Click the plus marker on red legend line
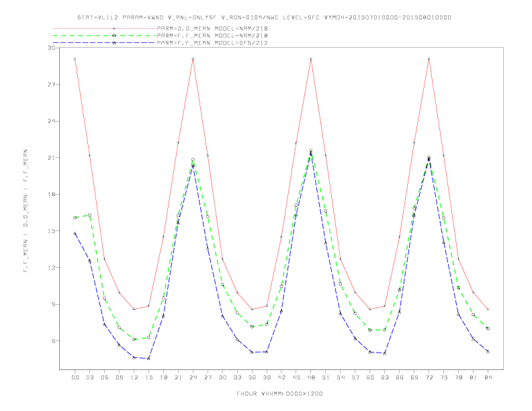Image resolution: width=532 pixels, height=411 pixels. (114, 28)
